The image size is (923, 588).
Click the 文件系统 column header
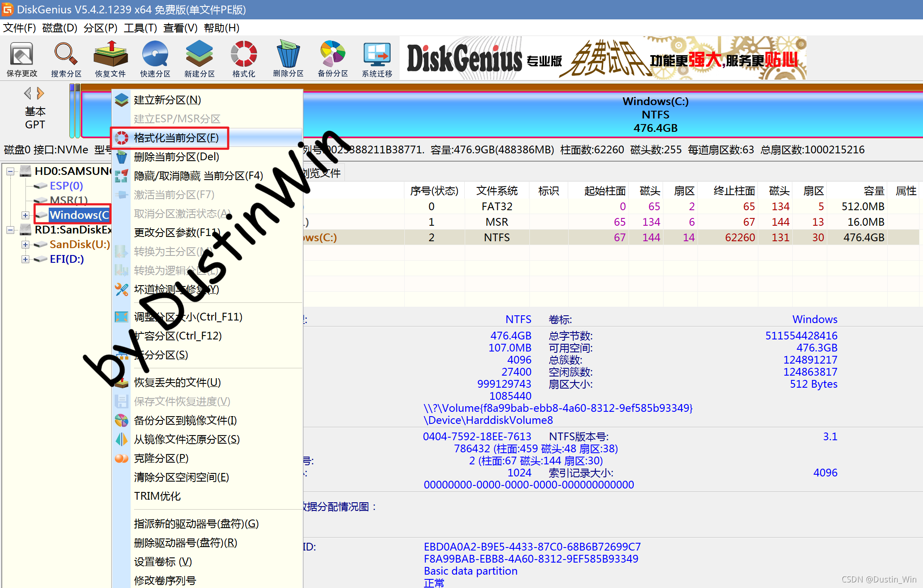pos(497,191)
